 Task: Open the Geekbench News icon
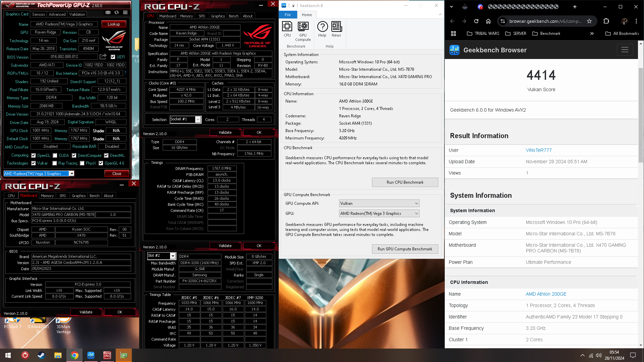[x=336, y=29]
